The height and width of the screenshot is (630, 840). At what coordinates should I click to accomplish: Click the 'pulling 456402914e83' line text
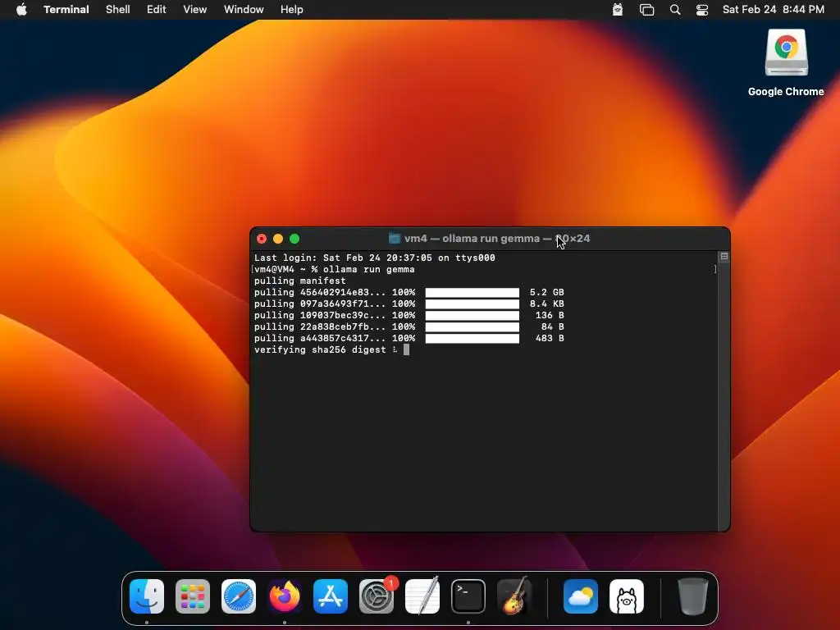pos(320,293)
